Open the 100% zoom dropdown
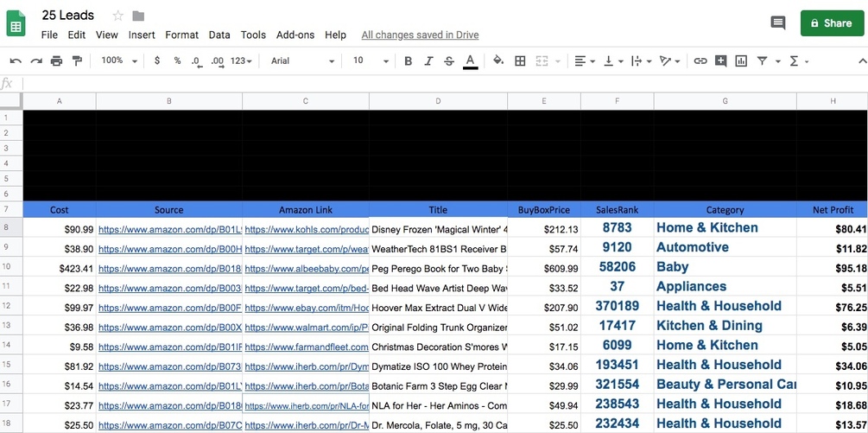The height and width of the screenshot is (433, 868). (119, 60)
